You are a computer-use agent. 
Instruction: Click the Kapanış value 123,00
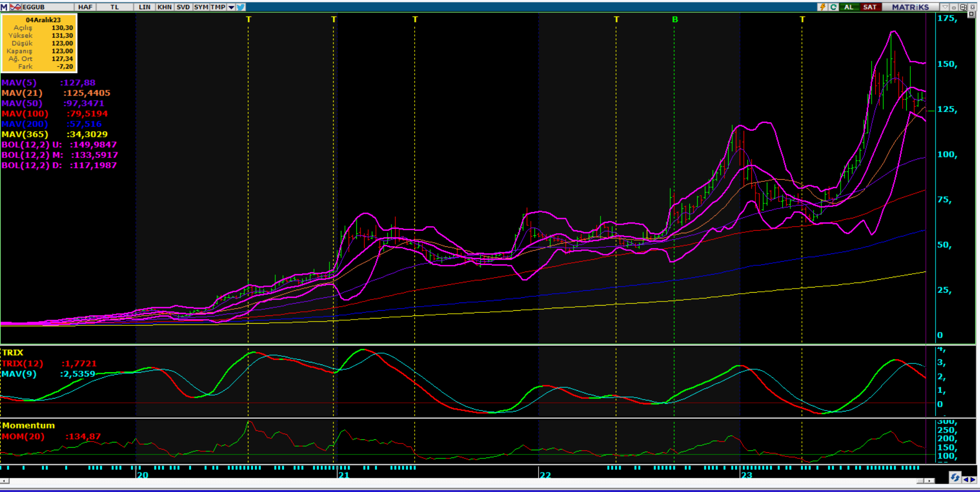click(62, 51)
